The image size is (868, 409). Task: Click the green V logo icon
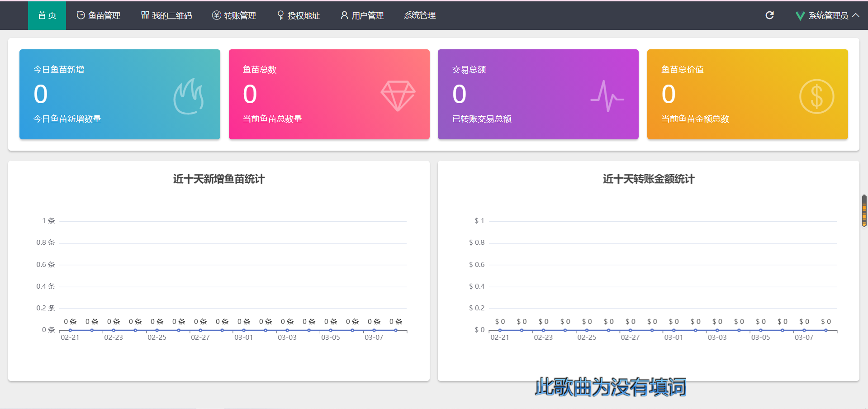[800, 16]
